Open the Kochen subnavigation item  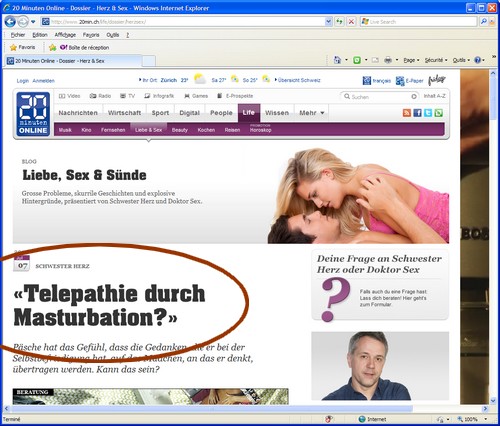pyautogui.click(x=206, y=130)
